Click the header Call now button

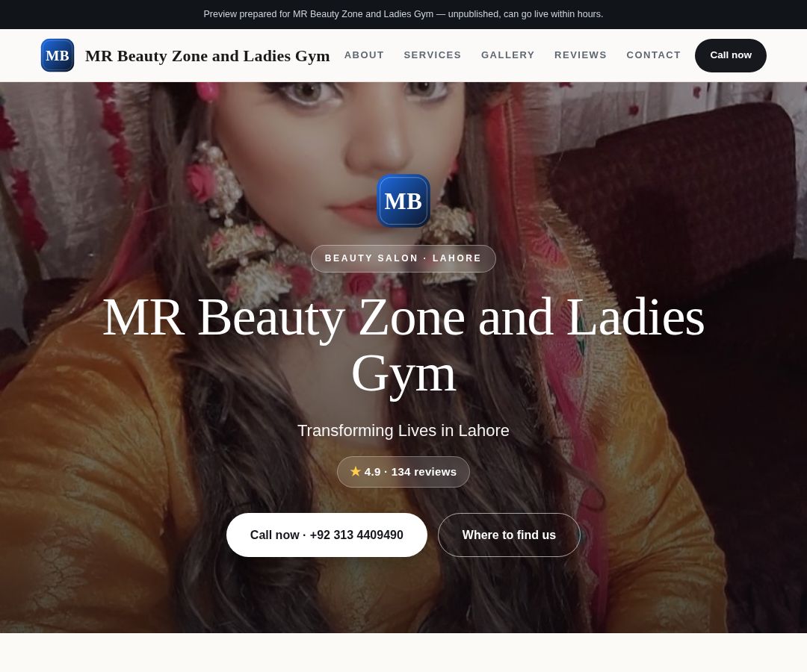coord(730,55)
